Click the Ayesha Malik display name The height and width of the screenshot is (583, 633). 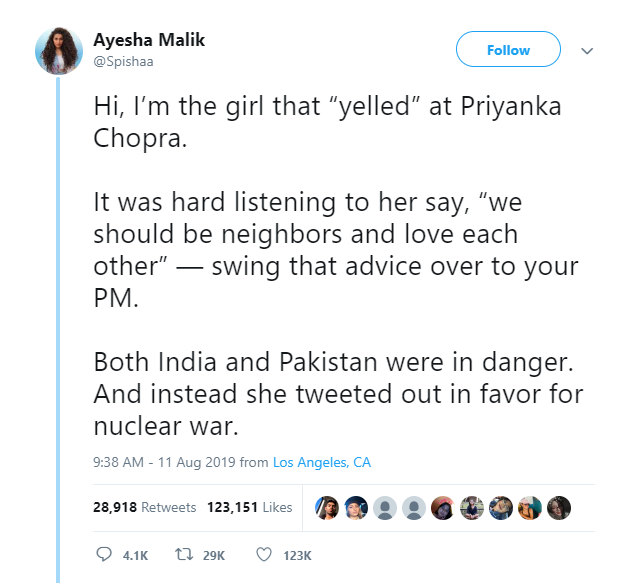pos(149,40)
